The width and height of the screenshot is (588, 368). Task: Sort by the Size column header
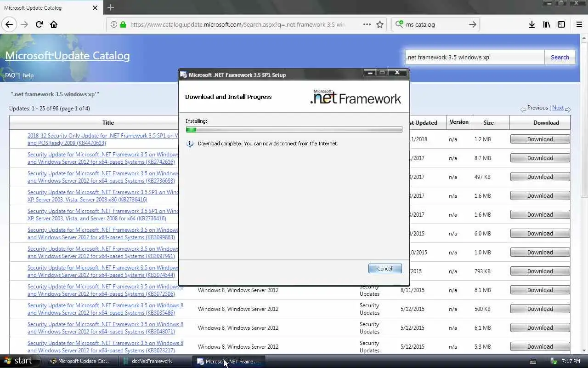click(489, 122)
